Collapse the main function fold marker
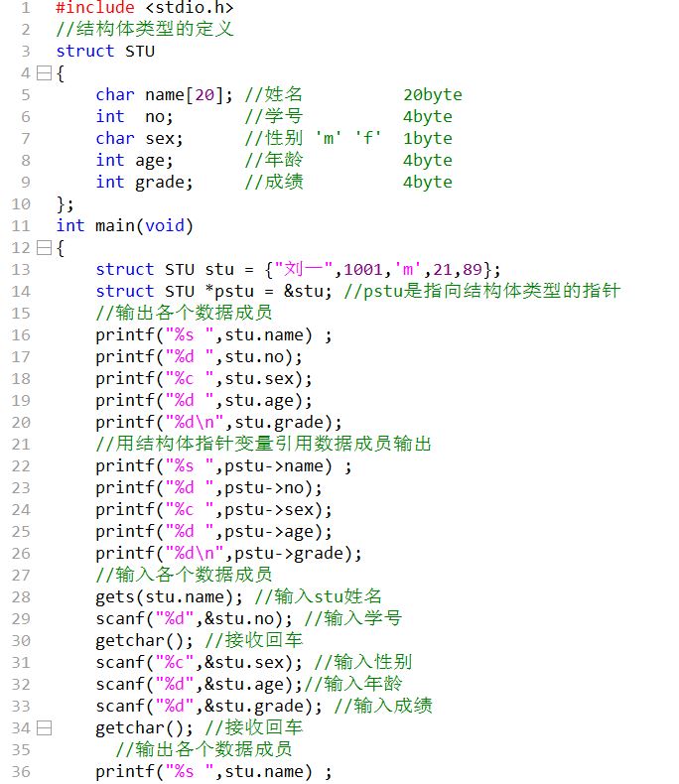The image size is (679, 784). (45, 247)
